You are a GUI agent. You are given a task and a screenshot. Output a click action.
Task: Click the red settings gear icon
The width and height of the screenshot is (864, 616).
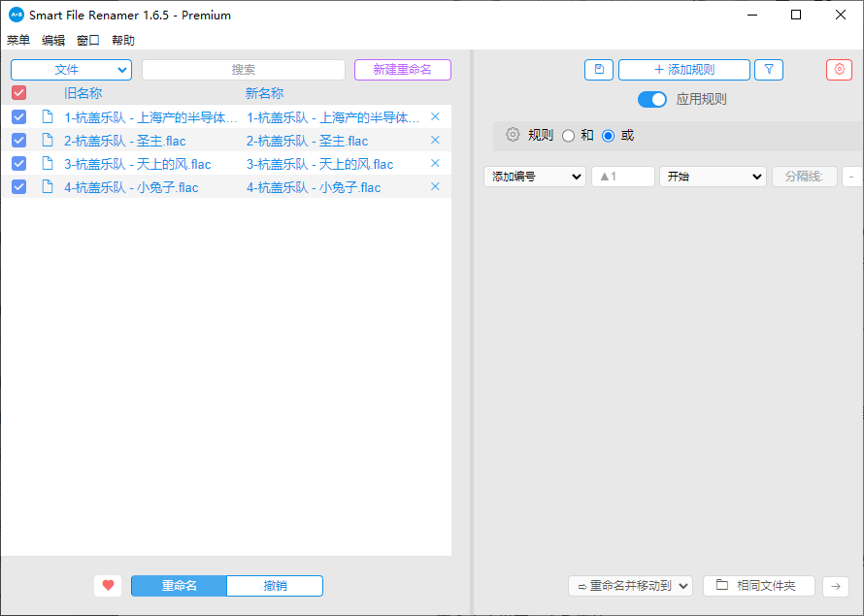pyautogui.click(x=839, y=69)
